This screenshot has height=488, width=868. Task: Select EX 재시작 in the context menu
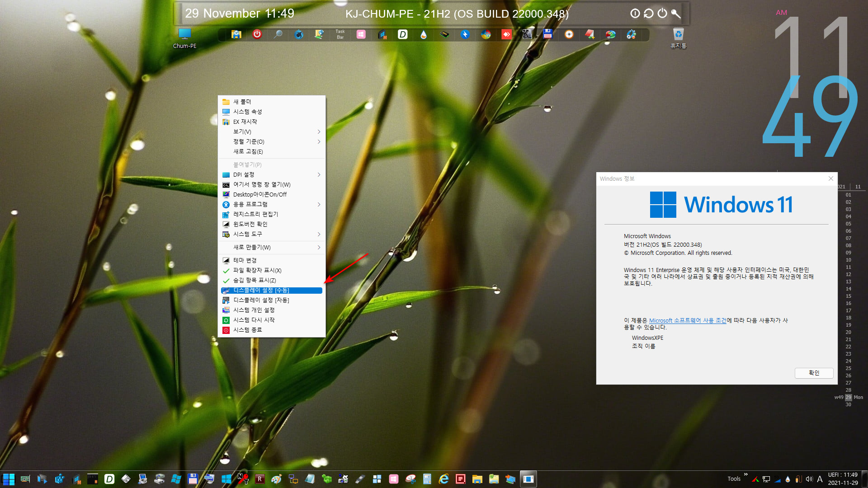(271, 122)
